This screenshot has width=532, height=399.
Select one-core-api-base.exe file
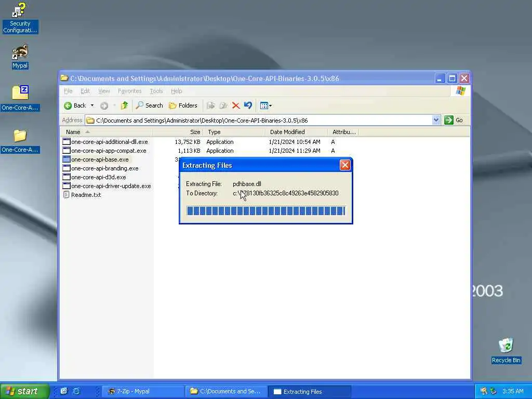tap(96, 159)
